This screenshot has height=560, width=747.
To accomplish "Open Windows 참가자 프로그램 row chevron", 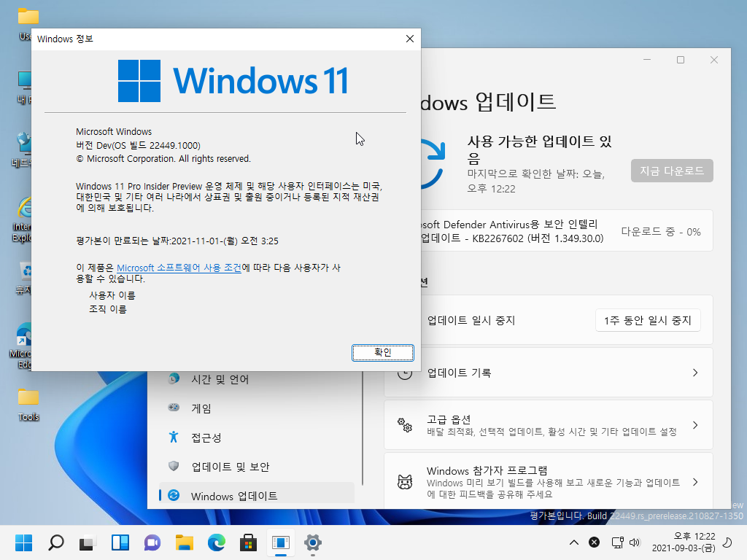I will [x=695, y=482].
